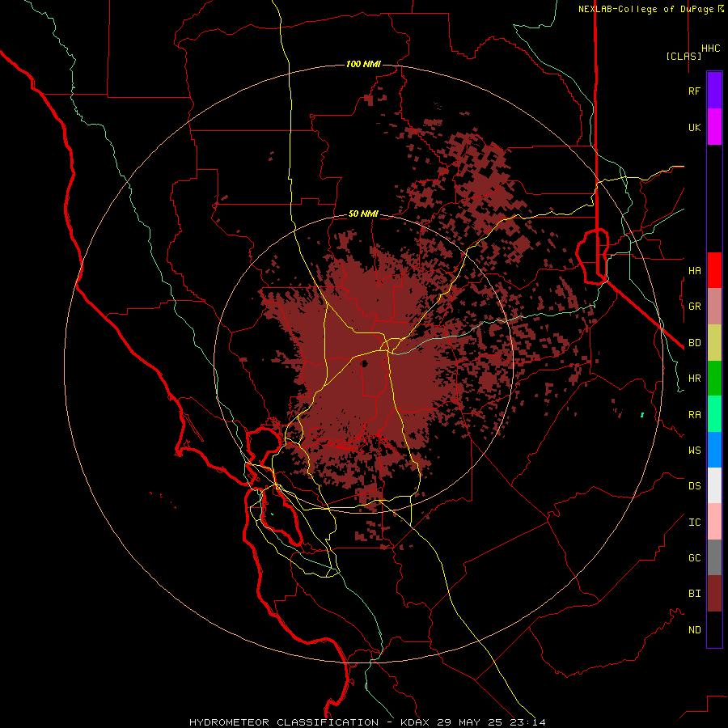Viewport: 728px width, 728px height.
Task: Click the BI legend label
Action: click(694, 594)
